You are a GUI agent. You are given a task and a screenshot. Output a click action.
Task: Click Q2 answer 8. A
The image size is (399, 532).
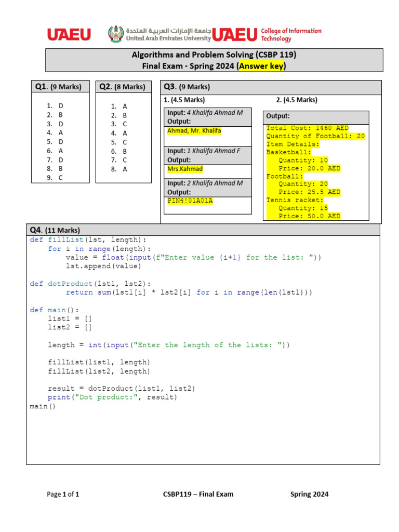click(119, 169)
